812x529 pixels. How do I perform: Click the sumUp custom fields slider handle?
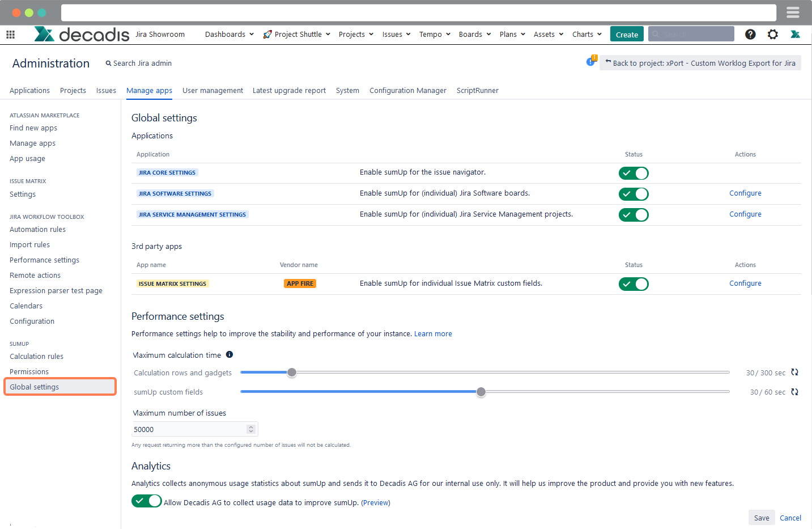tap(481, 392)
